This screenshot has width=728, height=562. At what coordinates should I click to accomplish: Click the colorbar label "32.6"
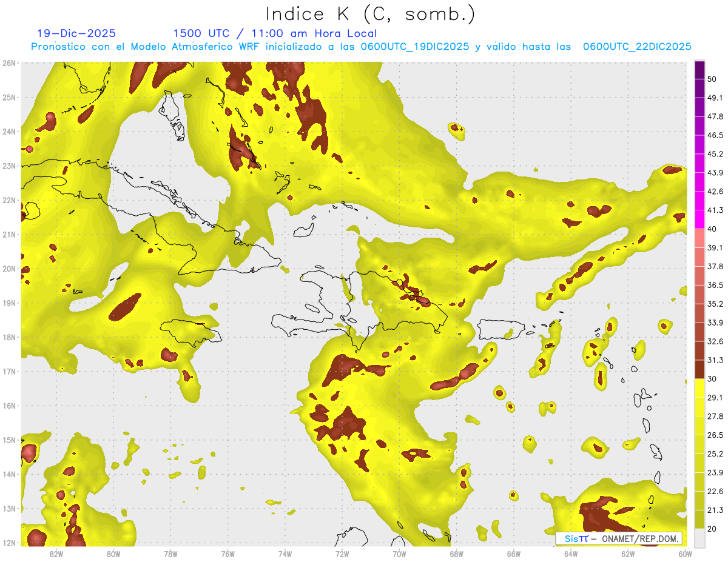pyautogui.click(x=715, y=341)
